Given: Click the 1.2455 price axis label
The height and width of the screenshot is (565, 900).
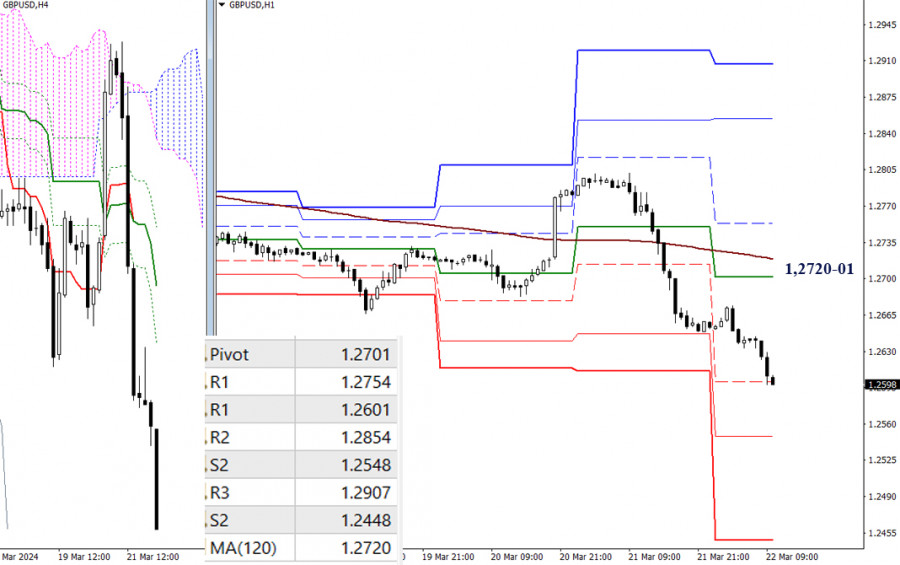Looking at the screenshot, I should point(883,533).
